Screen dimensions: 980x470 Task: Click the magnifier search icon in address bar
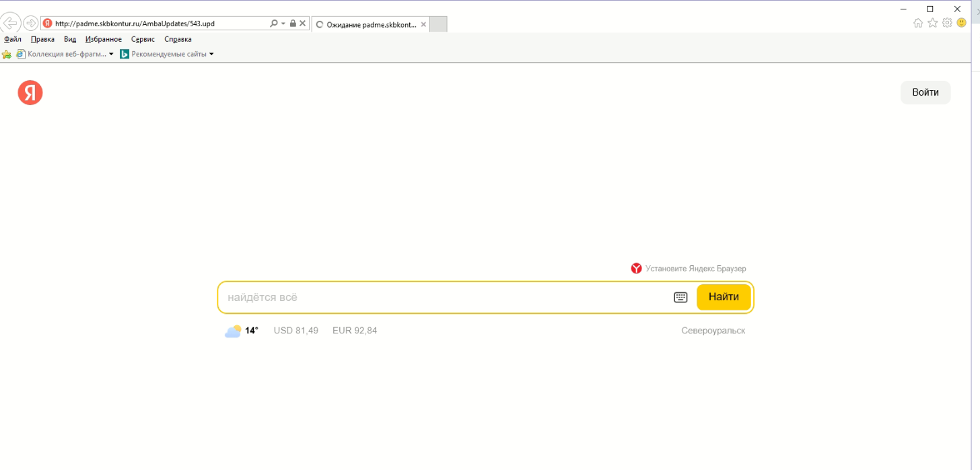(273, 23)
